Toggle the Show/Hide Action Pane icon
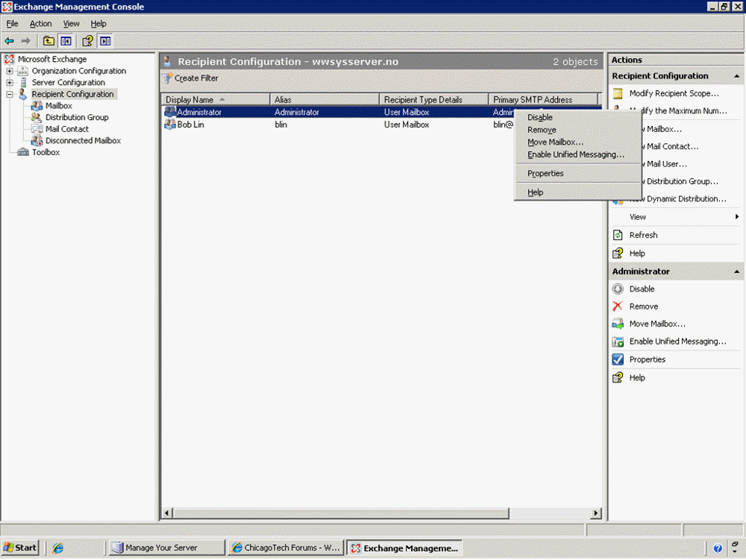 [105, 41]
